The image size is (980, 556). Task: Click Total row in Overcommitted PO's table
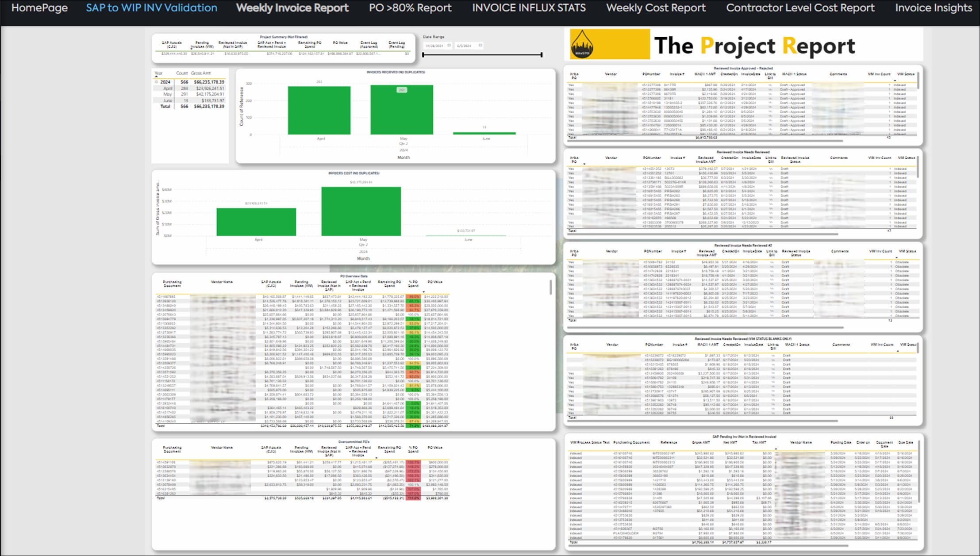point(302,498)
